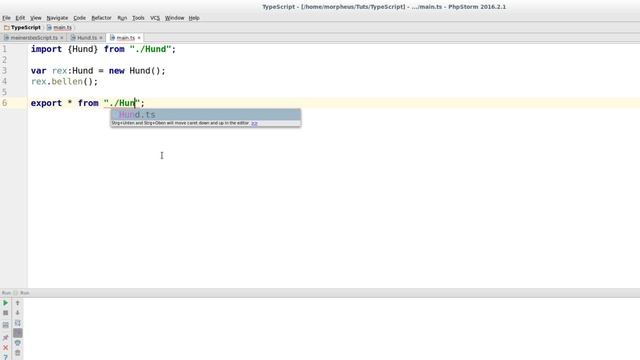640x360 pixels.
Task: Toggle the highlighted scroll-to-end icon in the Run panel
Action: 18,333
